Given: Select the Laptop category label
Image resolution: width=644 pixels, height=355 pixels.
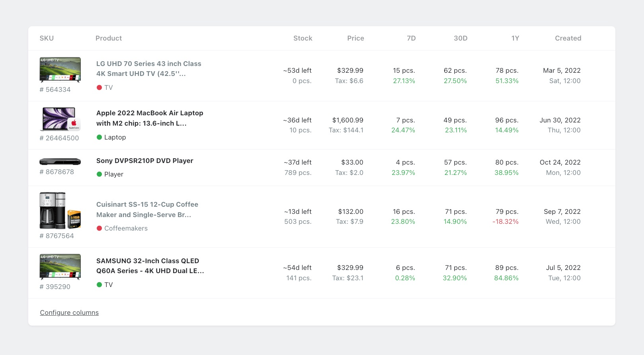Looking at the screenshot, I should [115, 137].
